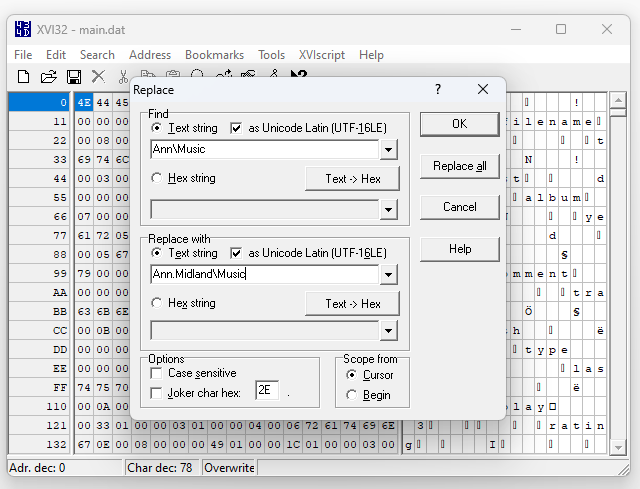Open the Edit menu
The height and width of the screenshot is (489, 640).
click(56, 55)
